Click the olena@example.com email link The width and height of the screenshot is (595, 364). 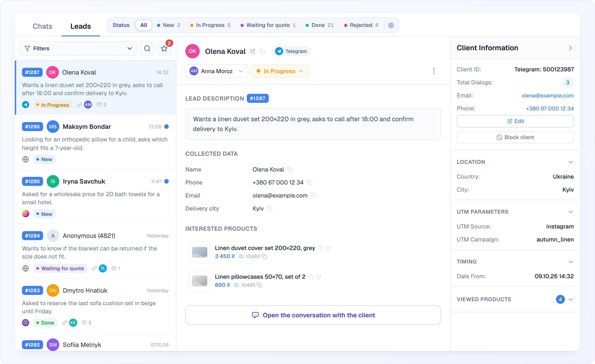(x=547, y=95)
